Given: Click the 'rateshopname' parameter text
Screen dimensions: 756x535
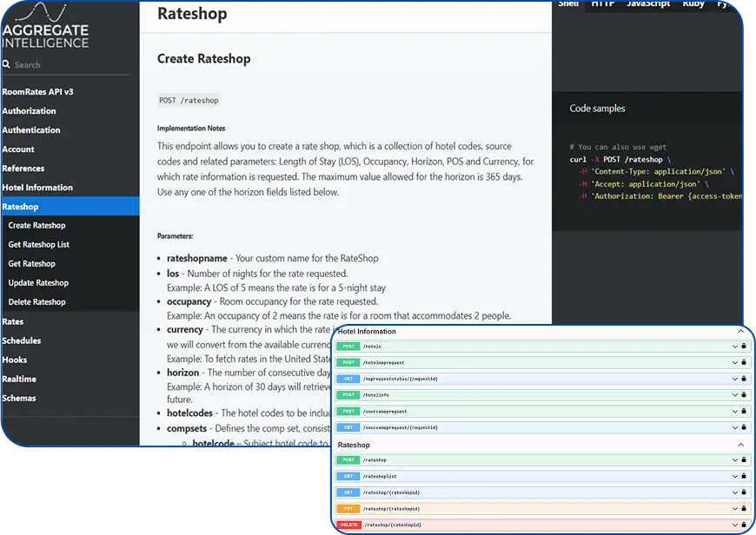Looking at the screenshot, I should (x=196, y=258).
